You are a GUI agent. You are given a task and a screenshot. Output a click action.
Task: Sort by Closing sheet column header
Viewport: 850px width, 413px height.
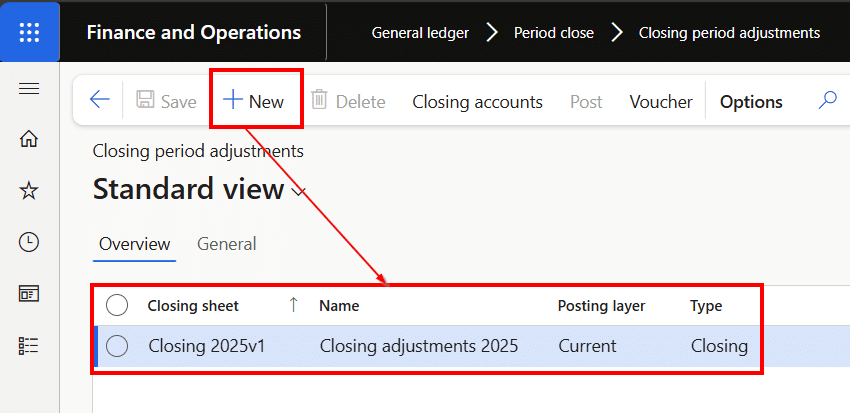point(193,306)
